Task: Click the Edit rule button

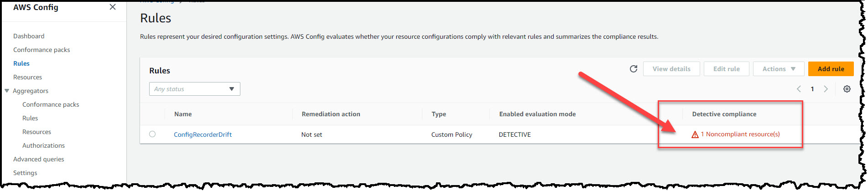Action: click(x=727, y=69)
